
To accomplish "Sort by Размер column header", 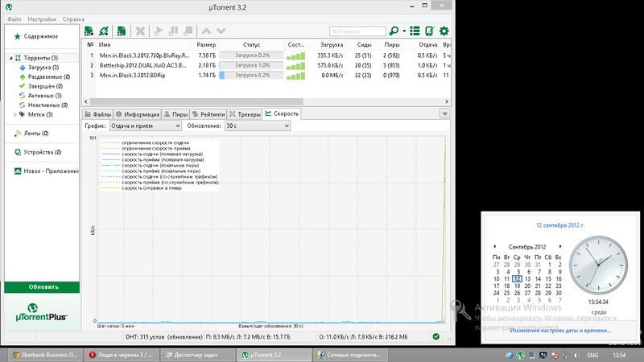I will tap(206, 44).
